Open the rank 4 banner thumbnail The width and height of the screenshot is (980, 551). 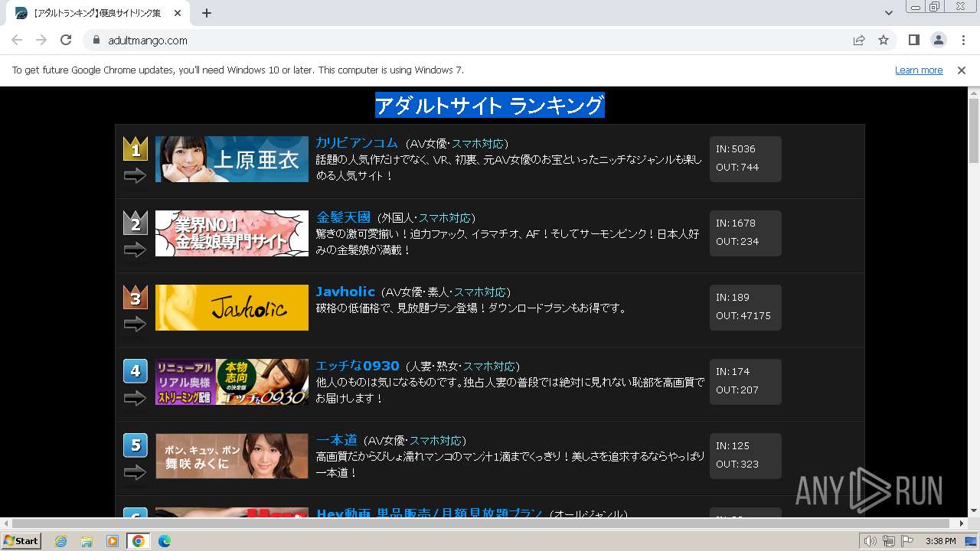click(x=232, y=382)
